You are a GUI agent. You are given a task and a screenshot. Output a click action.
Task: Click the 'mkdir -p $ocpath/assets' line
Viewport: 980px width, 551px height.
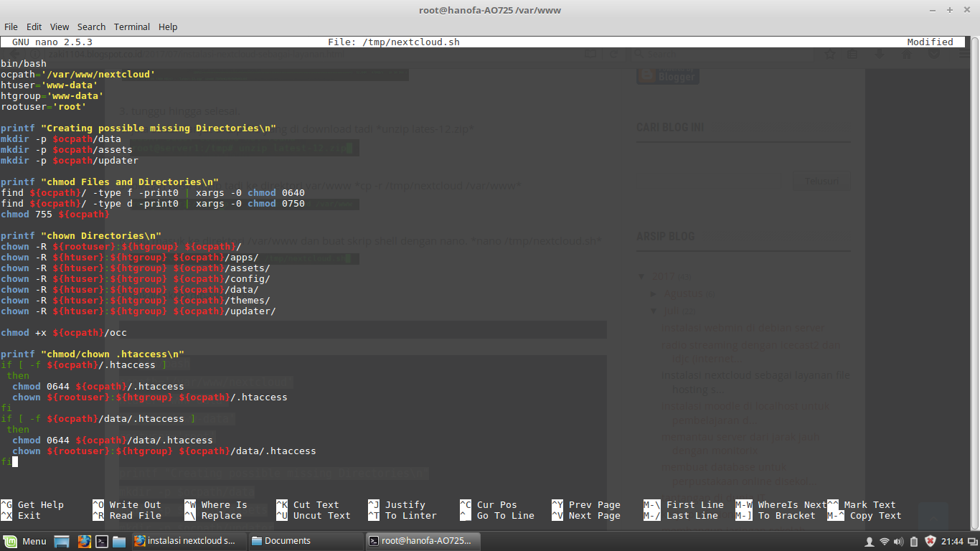click(x=67, y=149)
